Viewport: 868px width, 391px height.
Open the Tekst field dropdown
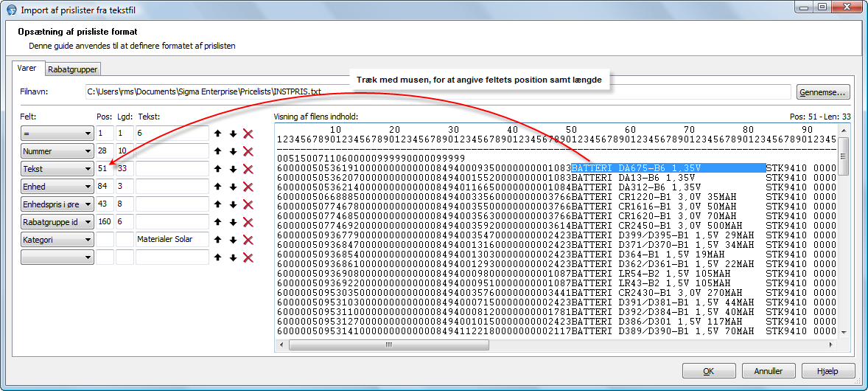57,169
